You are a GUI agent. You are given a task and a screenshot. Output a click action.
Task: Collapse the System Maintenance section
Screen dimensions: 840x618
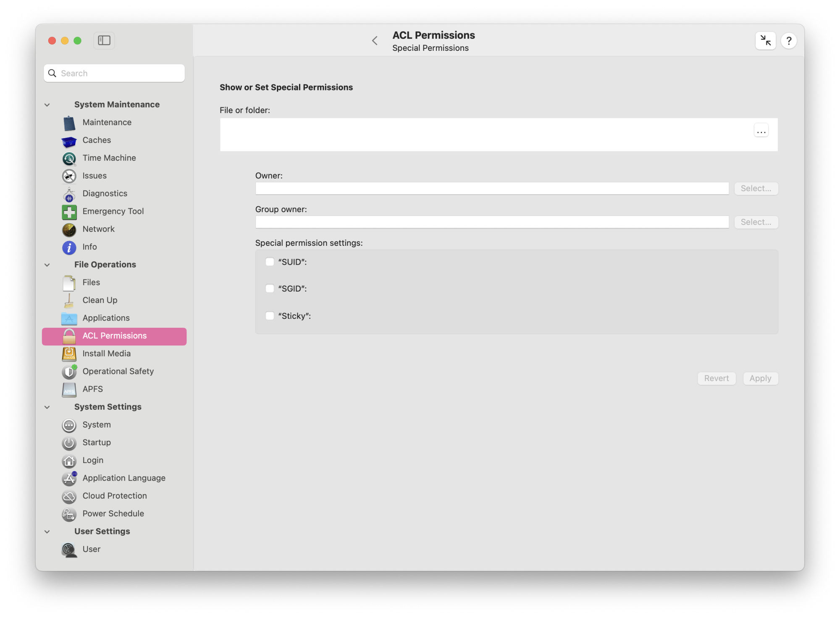47,105
